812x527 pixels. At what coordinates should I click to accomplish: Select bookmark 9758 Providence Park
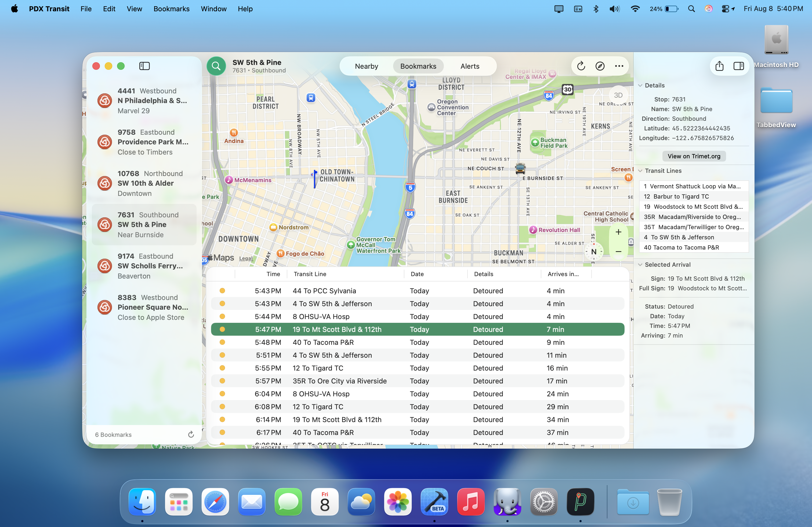(x=144, y=142)
